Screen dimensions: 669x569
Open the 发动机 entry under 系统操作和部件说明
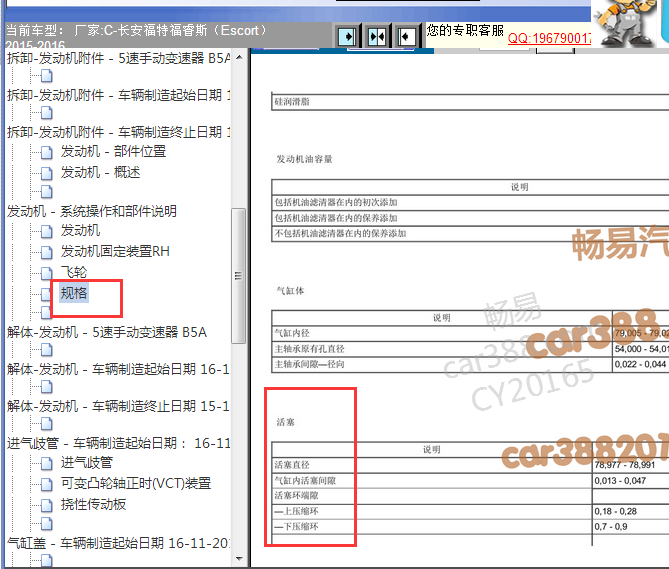pyautogui.click(x=80, y=230)
